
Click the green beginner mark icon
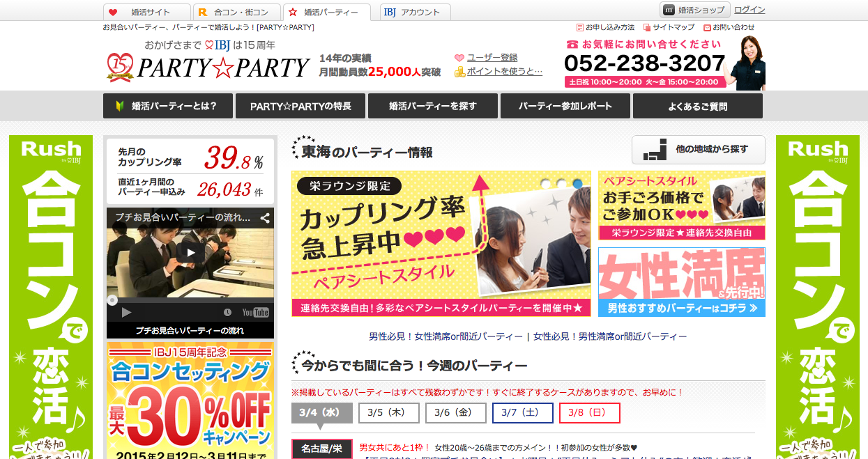[119, 106]
